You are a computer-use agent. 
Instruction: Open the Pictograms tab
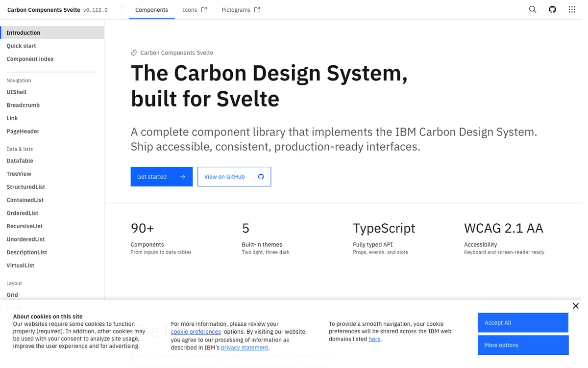coord(241,10)
